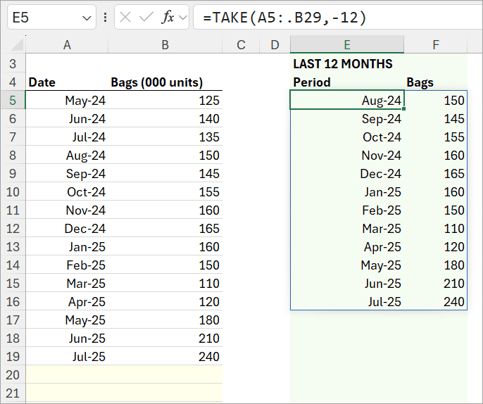Select row 12 header

[13, 228]
